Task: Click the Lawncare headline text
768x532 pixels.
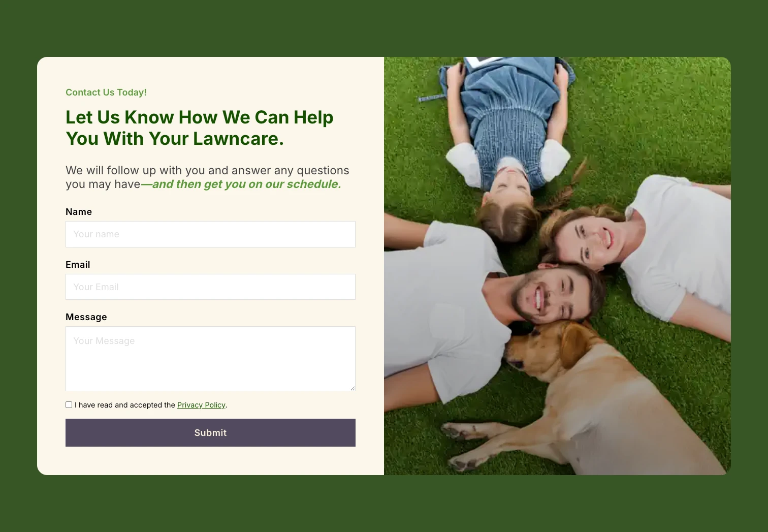Action: point(200,128)
